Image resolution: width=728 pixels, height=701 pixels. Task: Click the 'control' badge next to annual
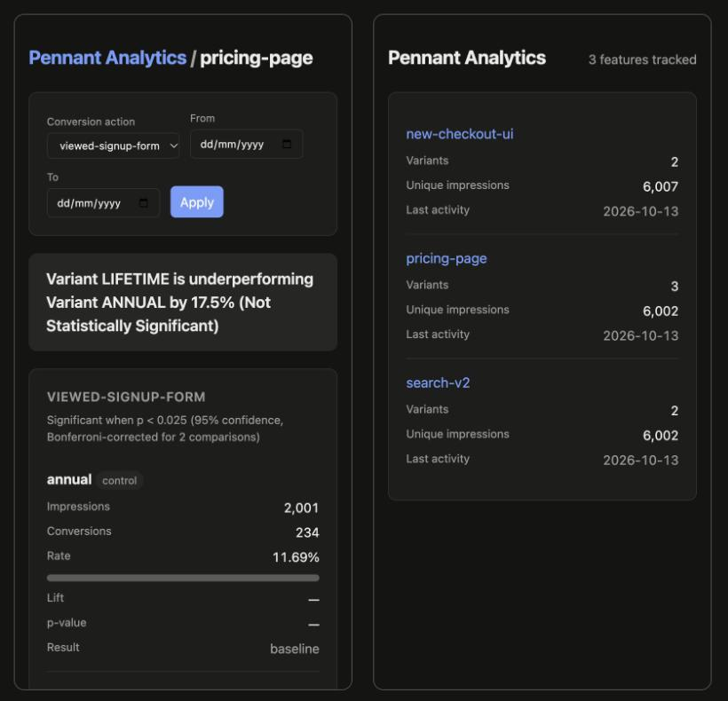(x=119, y=481)
